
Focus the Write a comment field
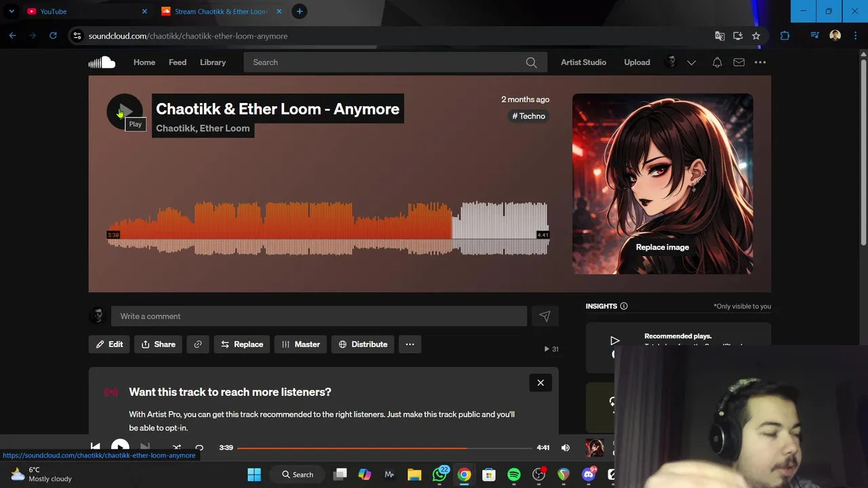pyautogui.click(x=319, y=316)
